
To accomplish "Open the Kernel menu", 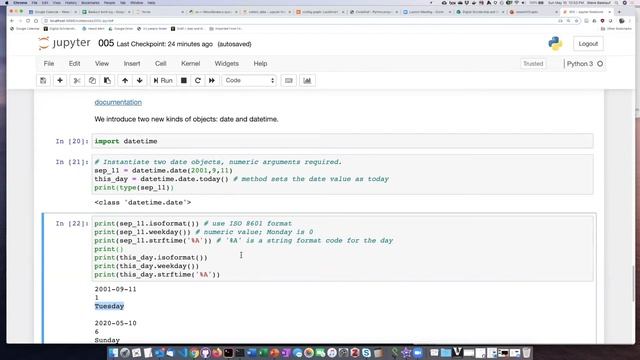I will point(191,64).
